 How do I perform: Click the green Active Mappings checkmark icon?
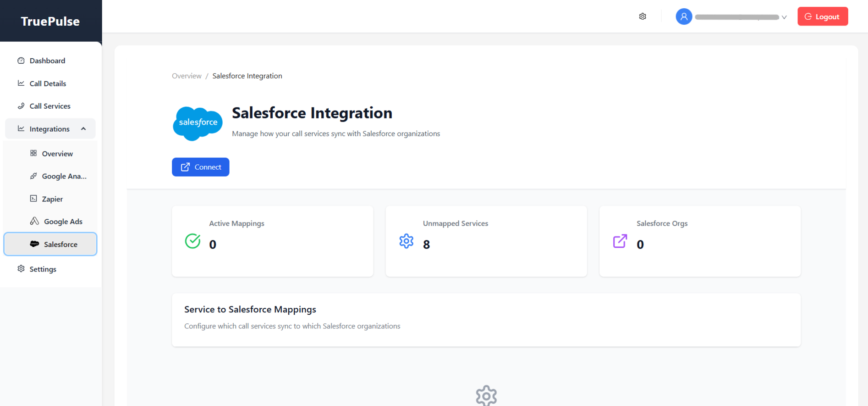click(192, 241)
